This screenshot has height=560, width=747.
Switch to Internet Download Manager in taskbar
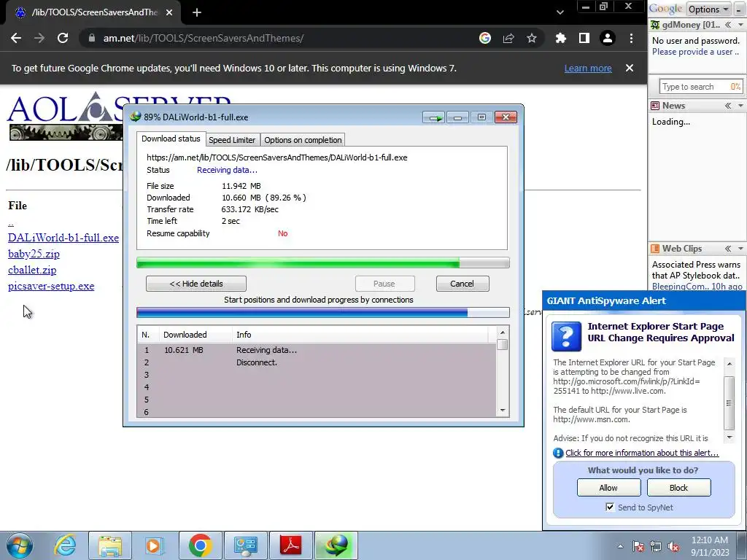click(x=336, y=545)
